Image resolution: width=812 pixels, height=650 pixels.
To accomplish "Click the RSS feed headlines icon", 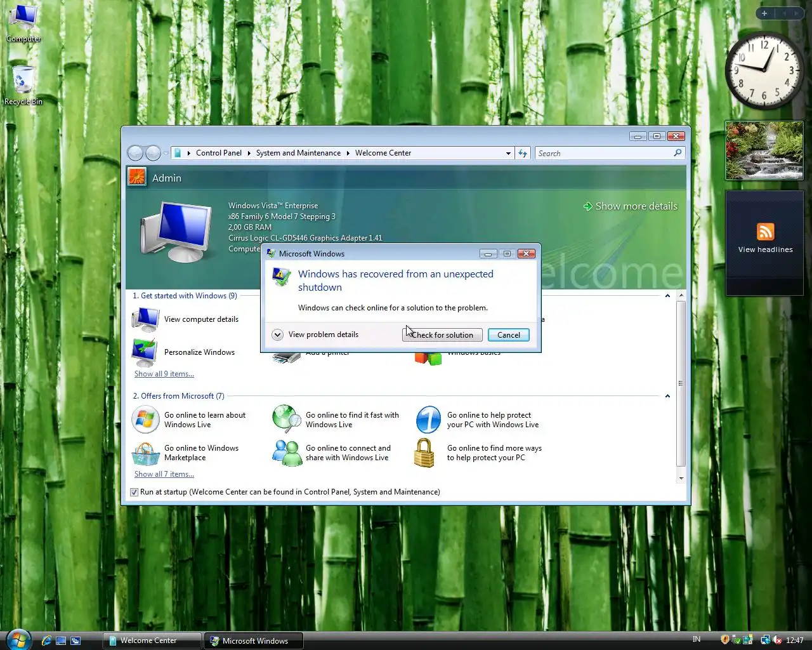I will click(766, 232).
